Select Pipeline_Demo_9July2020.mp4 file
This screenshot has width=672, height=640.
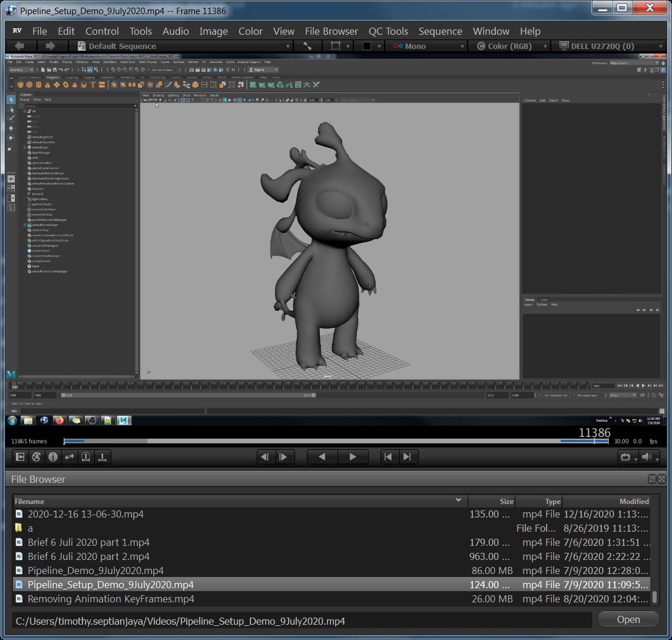click(331, 571)
